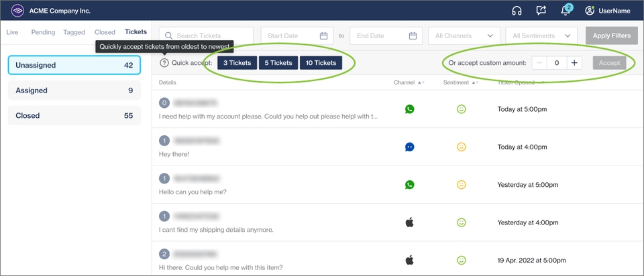Open the chat transfer icon in header
This screenshot has height=276, width=644.
(x=541, y=11)
